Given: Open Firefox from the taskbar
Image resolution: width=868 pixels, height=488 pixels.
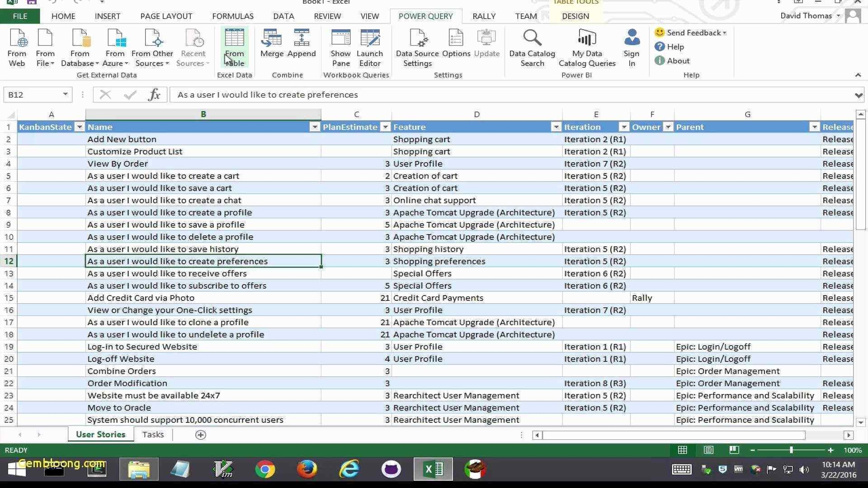Looking at the screenshot, I should [x=307, y=469].
